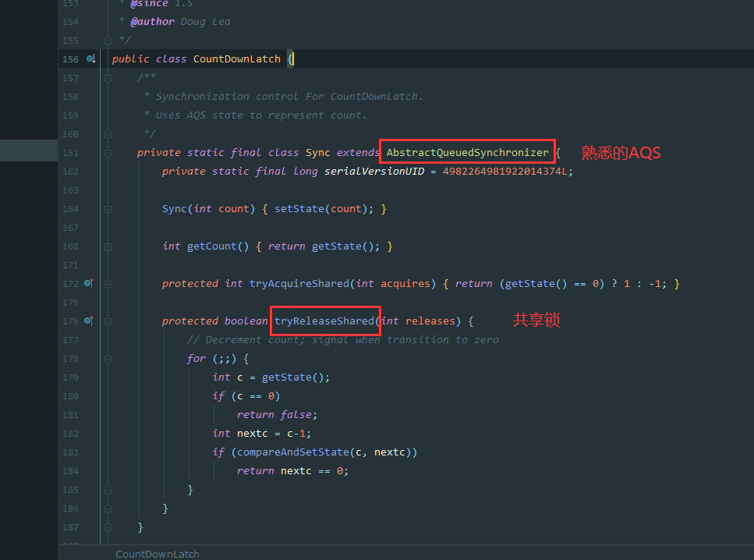
Task: Click the tryReleaseShared method name
Action: point(324,321)
